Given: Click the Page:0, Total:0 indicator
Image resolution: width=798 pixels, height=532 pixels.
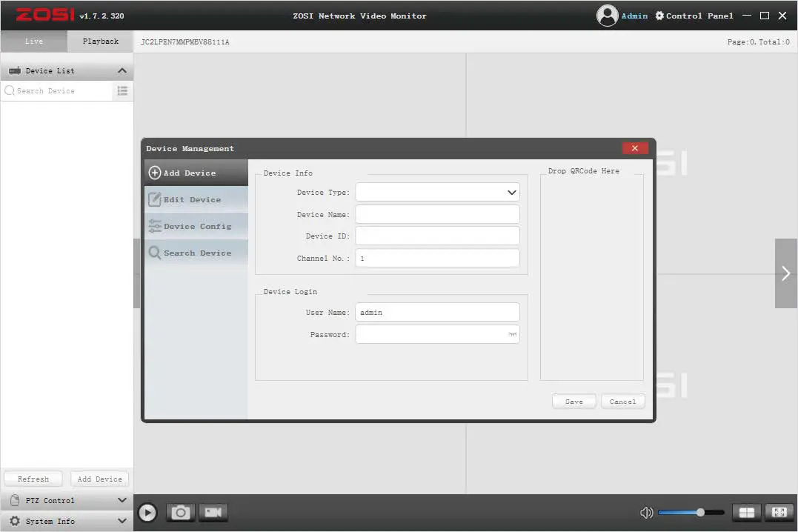Looking at the screenshot, I should (758, 41).
